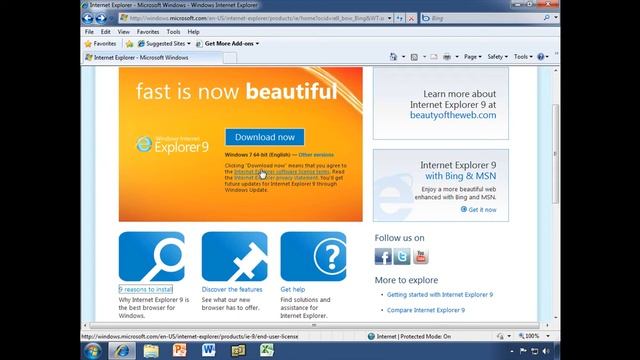This screenshot has width=640, height=360.
Task: Open the Discover the features link
Action: tap(232, 289)
